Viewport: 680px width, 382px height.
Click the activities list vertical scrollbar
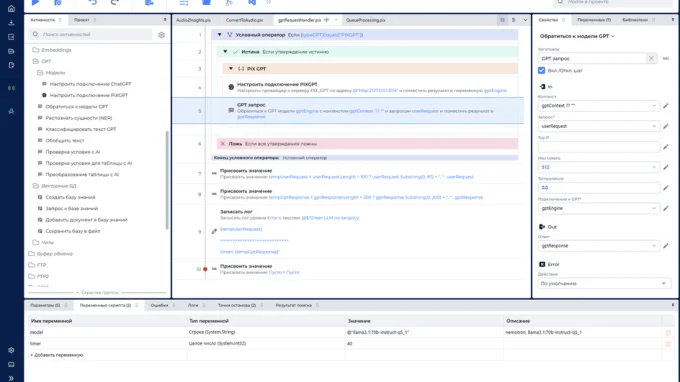167,180
